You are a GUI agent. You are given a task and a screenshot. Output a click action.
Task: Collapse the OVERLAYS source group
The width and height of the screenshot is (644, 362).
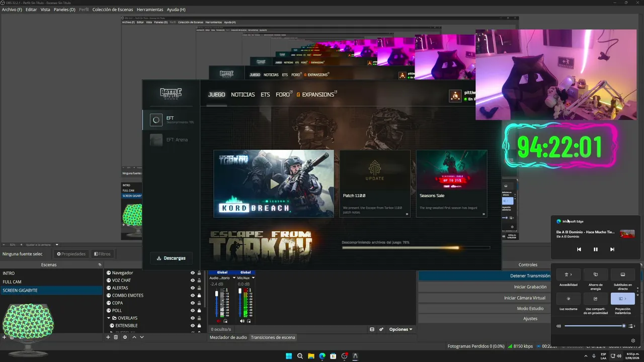click(109, 318)
